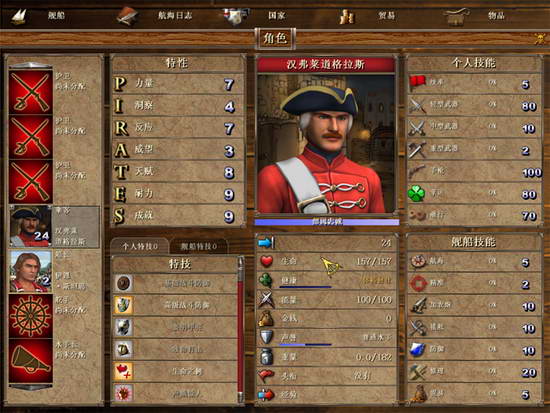Open the 贸易 trade menu with coins
The height and width of the screenshot is (413, 550).
[x=368, y=15]
